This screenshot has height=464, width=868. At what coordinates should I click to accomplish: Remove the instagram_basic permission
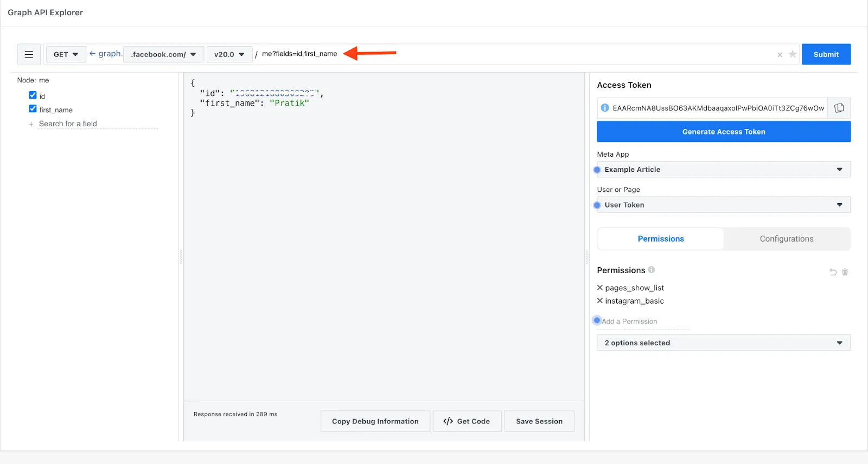[x=600, y=301]
